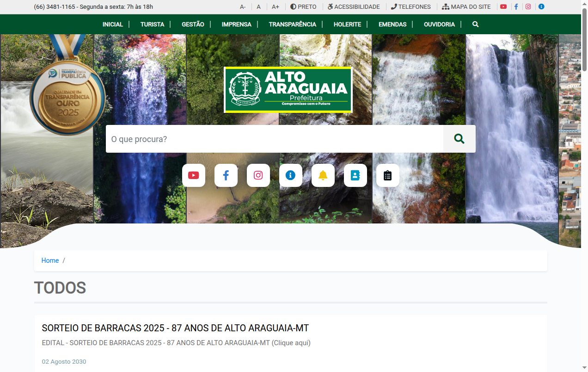
Task: Open the yellow bell notifications tile
Action: coord(323,175)
